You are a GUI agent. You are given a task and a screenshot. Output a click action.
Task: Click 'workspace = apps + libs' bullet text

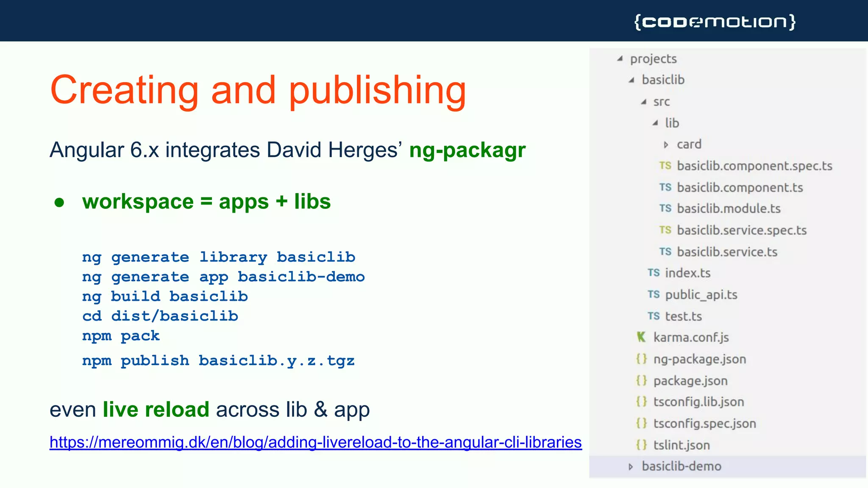coord(206,202)
